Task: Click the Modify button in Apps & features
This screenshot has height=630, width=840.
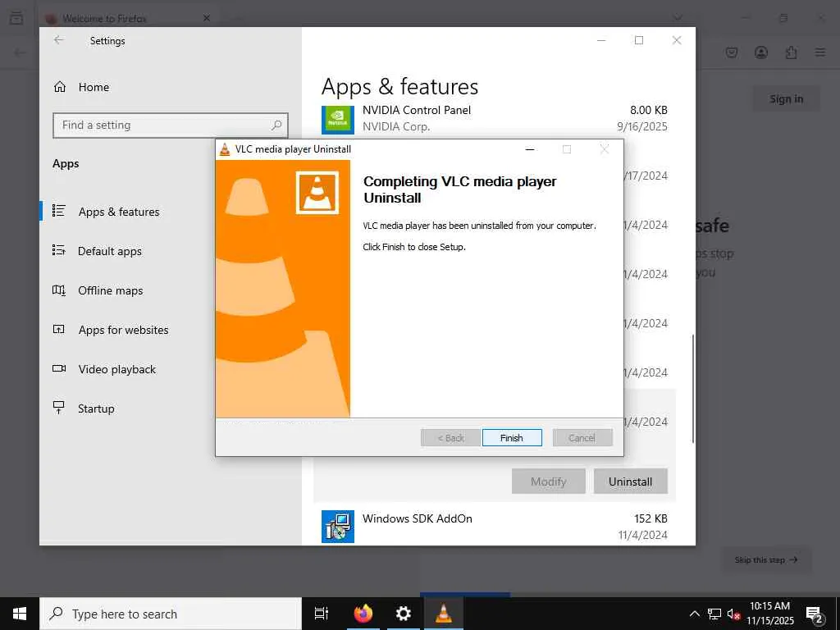Action: coord(549,481)
